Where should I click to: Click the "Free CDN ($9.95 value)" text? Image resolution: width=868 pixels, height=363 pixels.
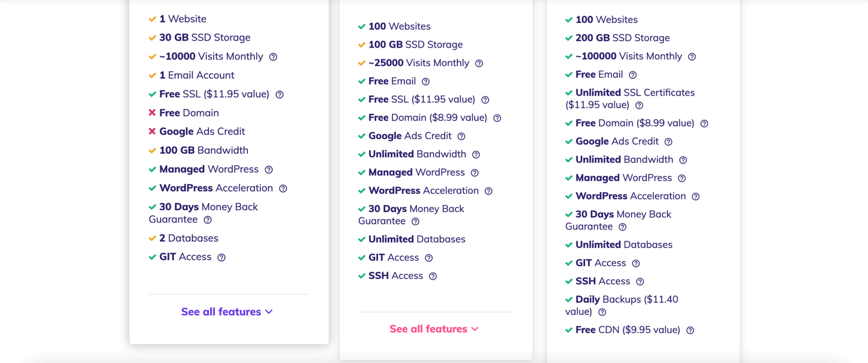[628, 330]
